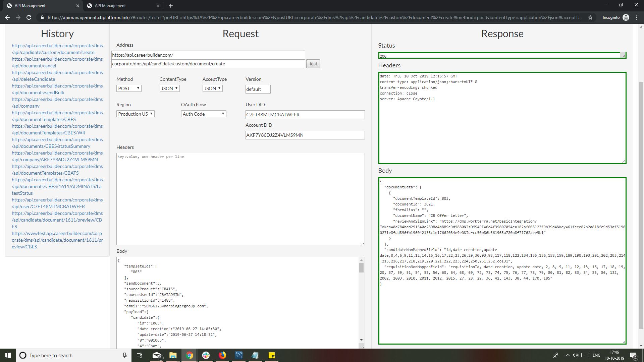Switch to Chrome in the taskbar
Viewport: 644px width, 362px height.
coord(190,355)
